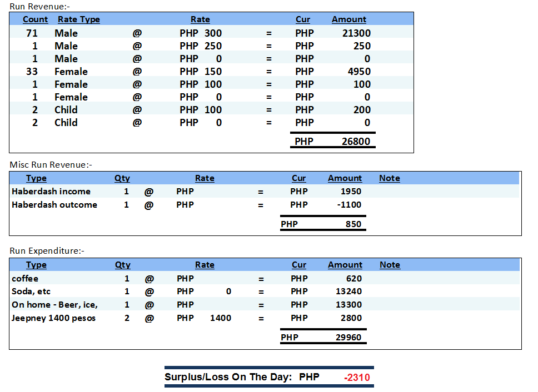The width and height of the screenshot is (538, 392).
Task: Click the Run Revenue total 26800
Action: tap(356, 142)
